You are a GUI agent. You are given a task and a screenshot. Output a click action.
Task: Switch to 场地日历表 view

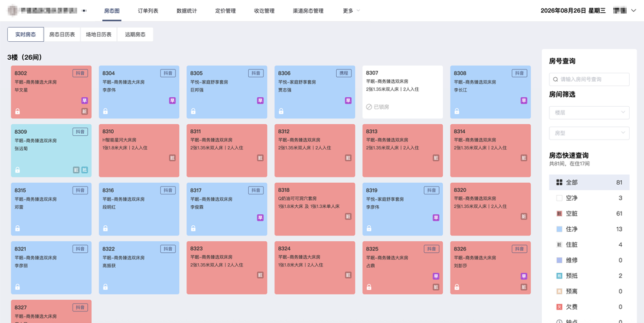(98, 35)
